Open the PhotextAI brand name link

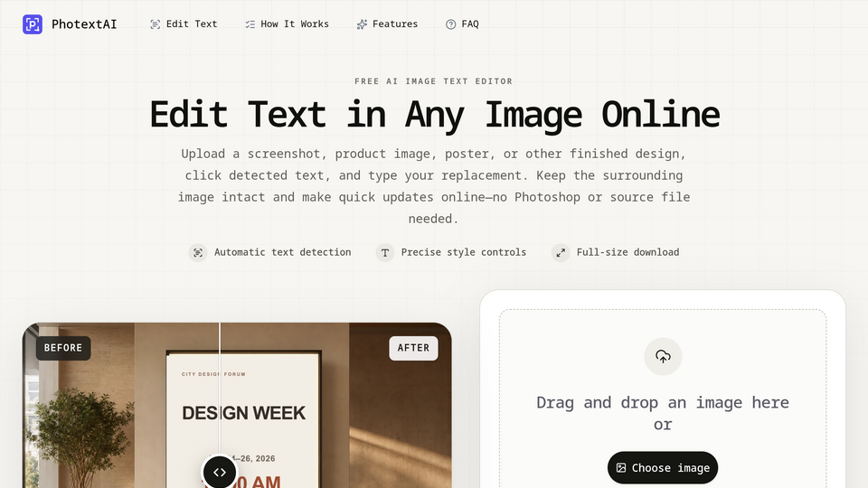[x=83, y=24]
